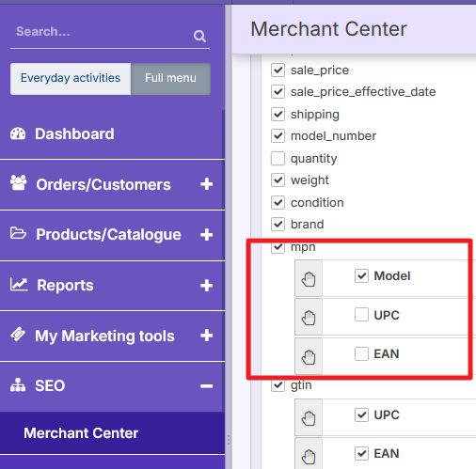Click the condition label text
The width and height of the screenshot is (476, 469).
click(x=317, y=202)
